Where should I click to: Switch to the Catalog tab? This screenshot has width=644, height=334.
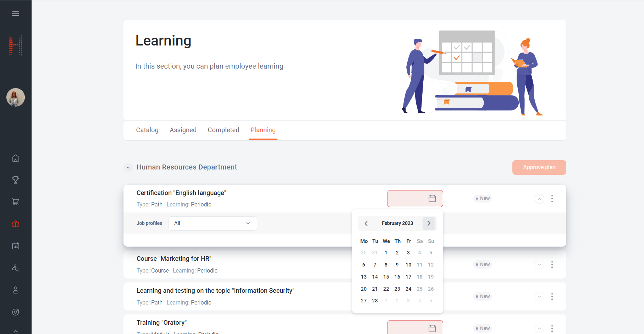(147, 130)
